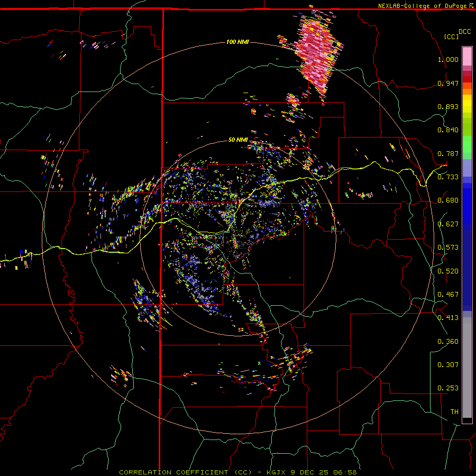Select the 0.520 legend value
The height and width of the screenshot is (476, 476).
(x=448, y=271)
